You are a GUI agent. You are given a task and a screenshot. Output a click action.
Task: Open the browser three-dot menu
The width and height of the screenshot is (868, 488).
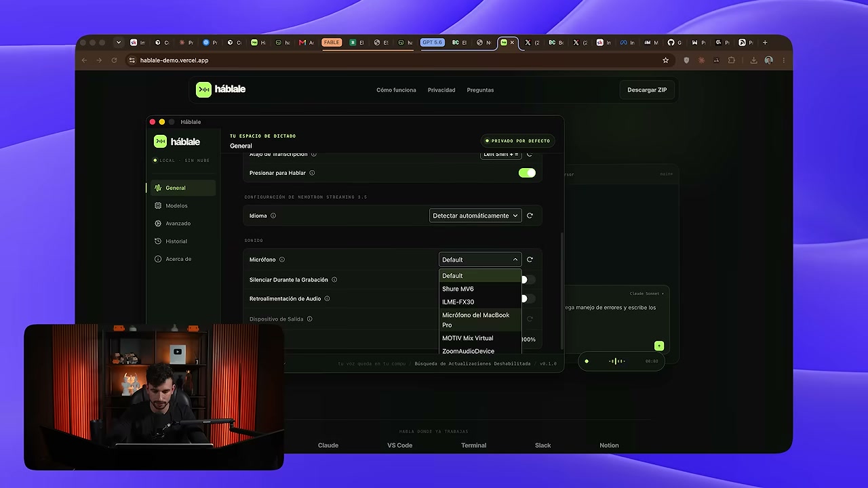click(783, 60)
